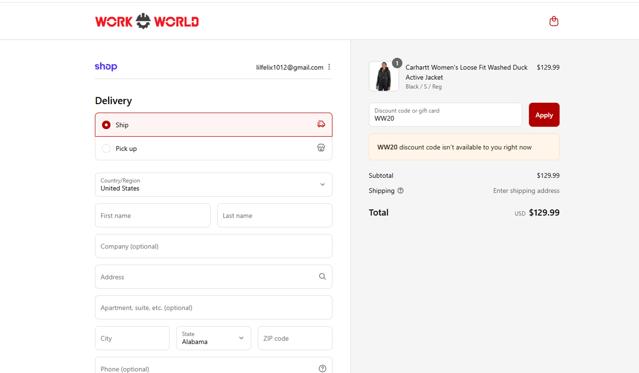Click the discount code field containing WW20
Image resolution: width=639 pixels, height=373 pixels.
click(x=445, y=115)
